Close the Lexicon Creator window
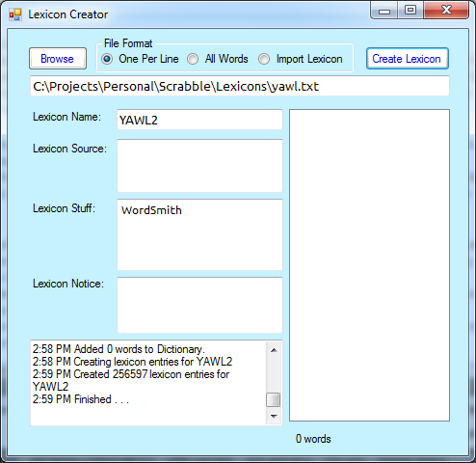 tap(446, 11)
